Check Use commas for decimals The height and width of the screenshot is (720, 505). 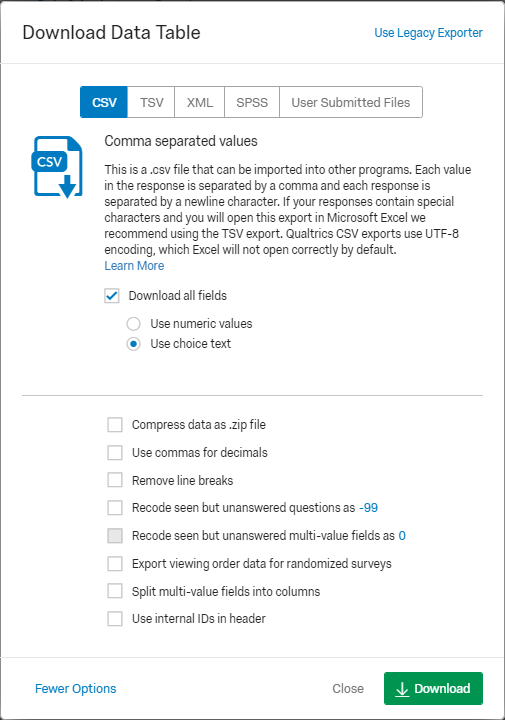(x=115, y=453)
